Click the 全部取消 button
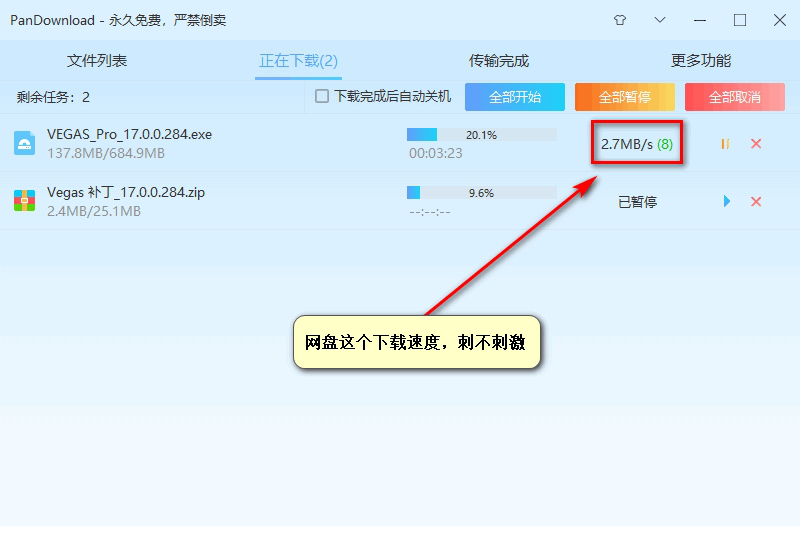The image size is (800, 549). 735,97
